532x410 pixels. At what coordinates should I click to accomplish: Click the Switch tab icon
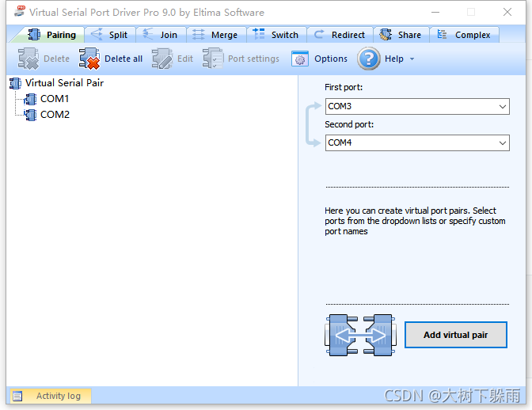click(x=259, y=34)
